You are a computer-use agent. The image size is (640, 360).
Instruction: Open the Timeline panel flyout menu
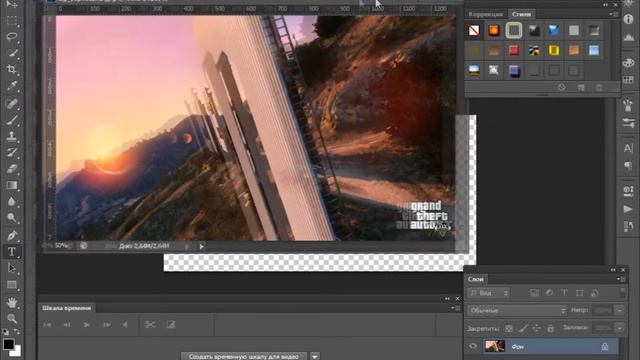tap(455, 308)
